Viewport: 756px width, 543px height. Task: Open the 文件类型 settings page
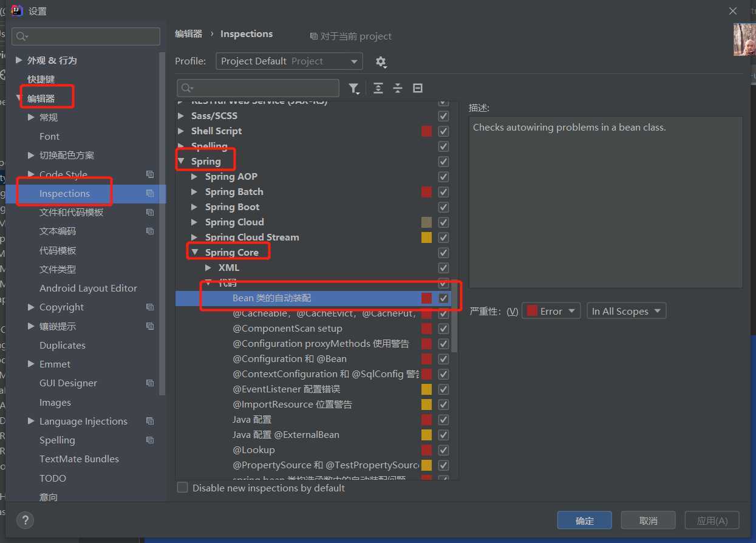pyautogui.click(x=58, y=269)
